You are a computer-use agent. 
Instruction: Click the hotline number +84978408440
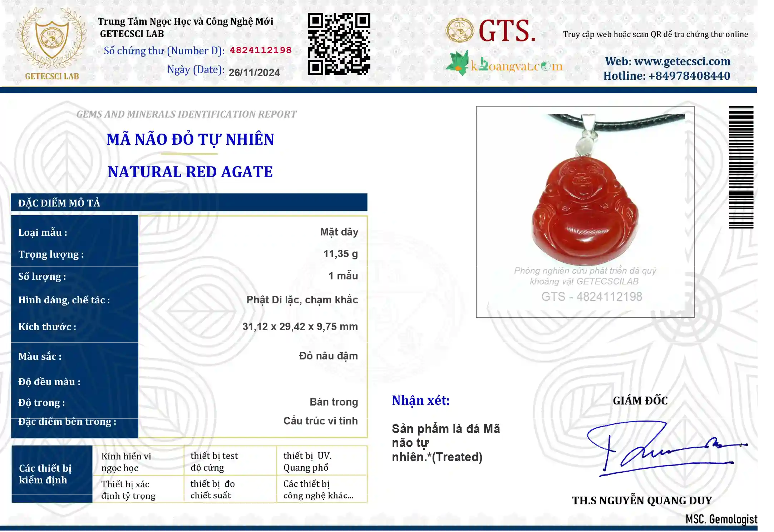pos(689,76)
